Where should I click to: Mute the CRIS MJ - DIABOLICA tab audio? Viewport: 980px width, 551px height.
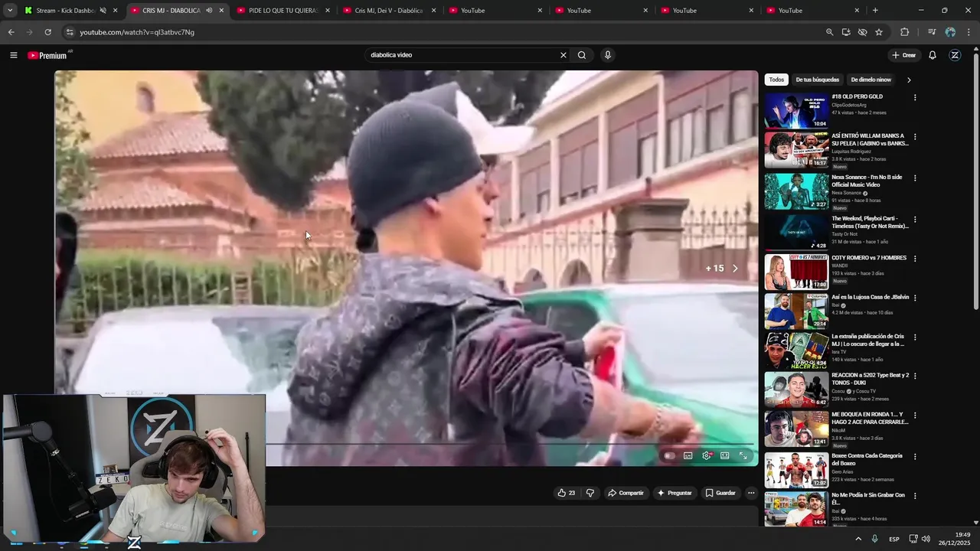coord(208,11)
